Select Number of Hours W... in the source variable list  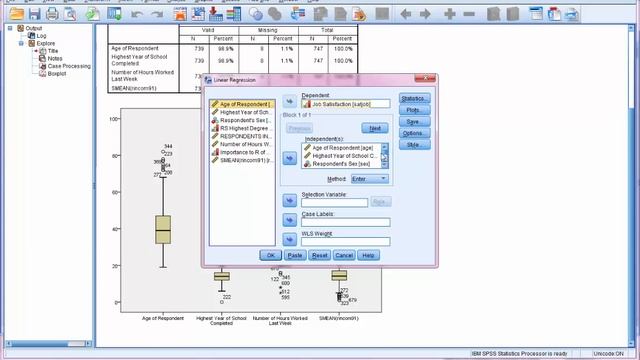pyautogui.click(x=242, y=144)
